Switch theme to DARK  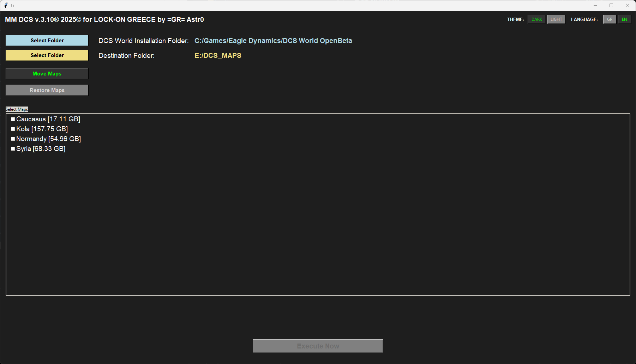coord(536,19)
